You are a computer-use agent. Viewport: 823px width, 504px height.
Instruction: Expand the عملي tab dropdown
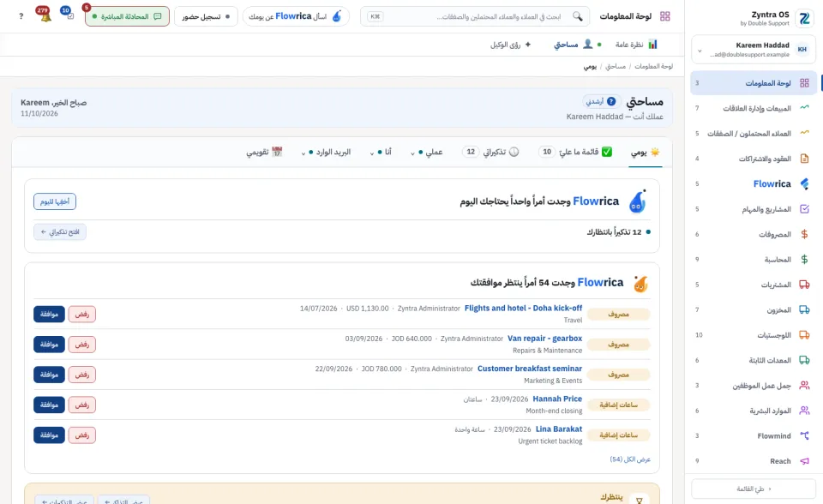pos(427,153)
